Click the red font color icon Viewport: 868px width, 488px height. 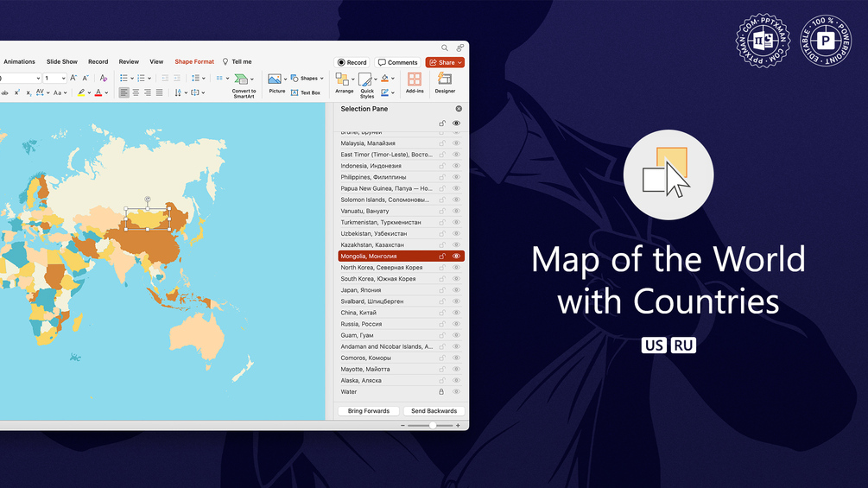[98, 92]
